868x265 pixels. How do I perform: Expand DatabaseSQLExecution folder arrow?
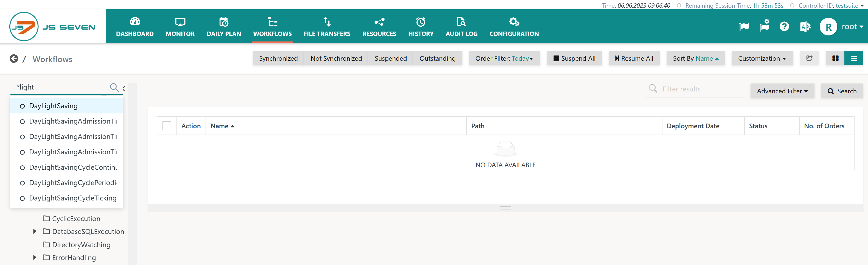tap(35, 231)
